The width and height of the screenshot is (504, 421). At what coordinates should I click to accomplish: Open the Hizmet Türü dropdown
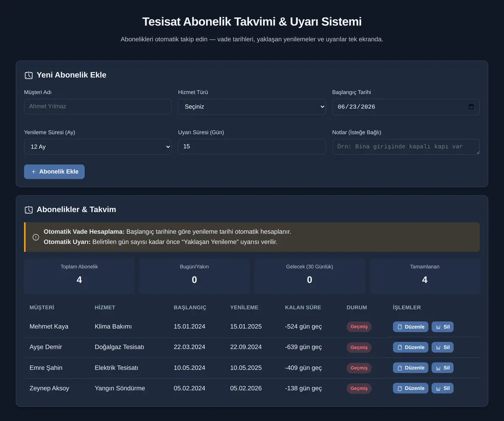tap(252, 107)
